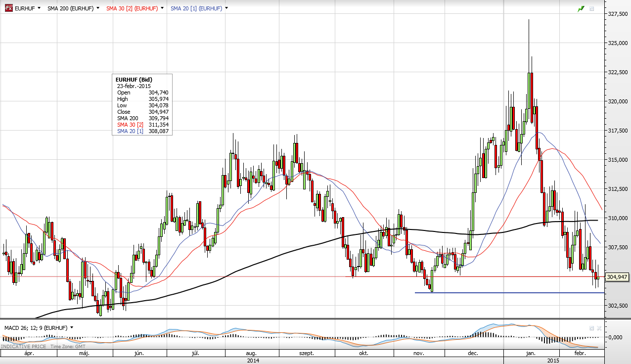631x364 pixels.
Task: Maximize the MACD indicator panel
Action: 591,328
